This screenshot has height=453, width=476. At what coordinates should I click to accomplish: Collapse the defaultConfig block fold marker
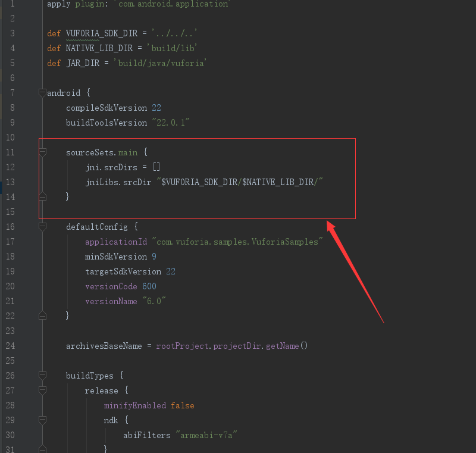pos(42,227)
